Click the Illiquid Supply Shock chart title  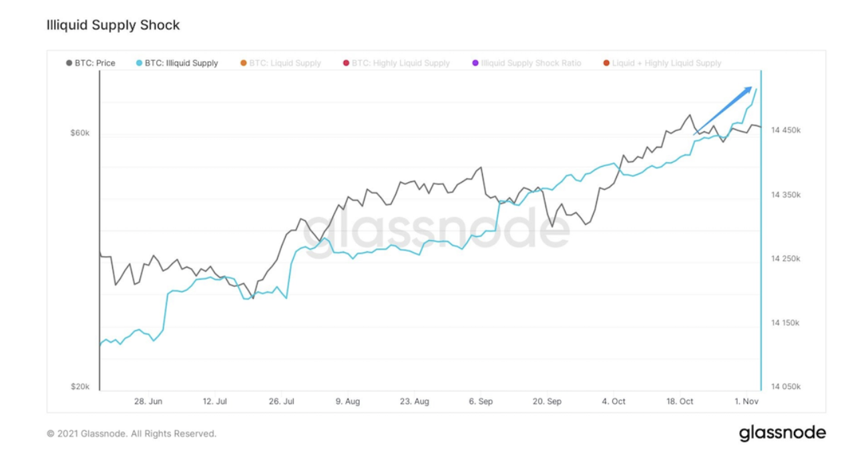(x=113, y=25)
